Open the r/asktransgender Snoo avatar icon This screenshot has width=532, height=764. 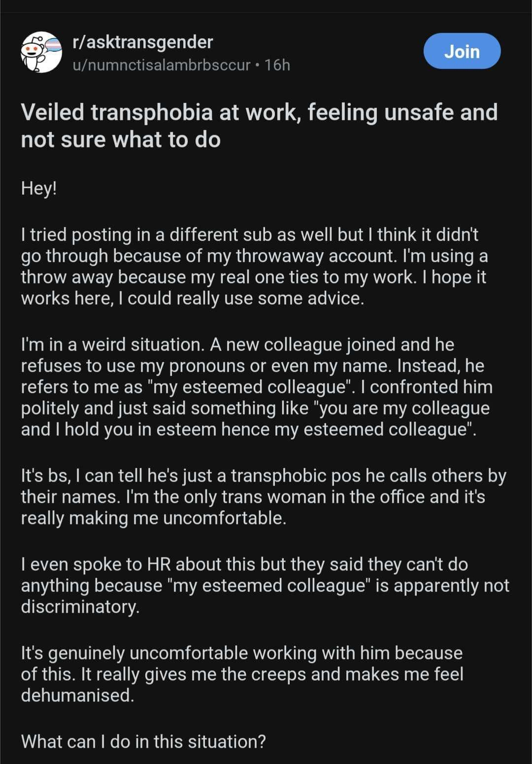41,53
